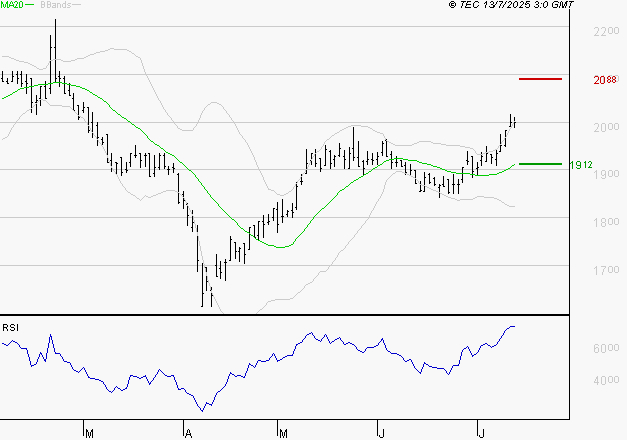
Task: Click the RSI 60 axis label
Action: coord(606,348)
